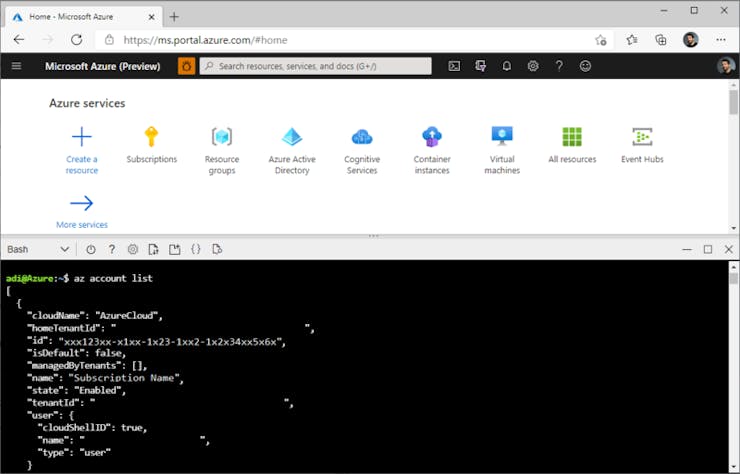Open browser settings and more ellipsis
Screen dimensions: 740x474
coord(721,40)
